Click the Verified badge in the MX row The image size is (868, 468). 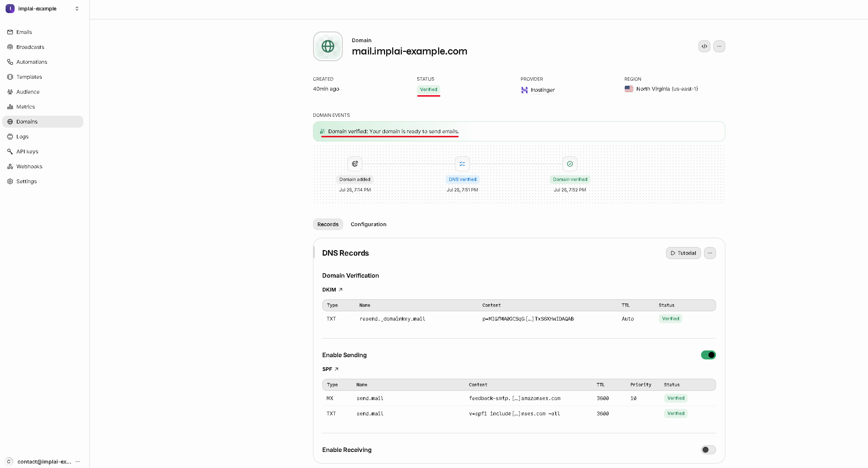click(x=676, y=398)
